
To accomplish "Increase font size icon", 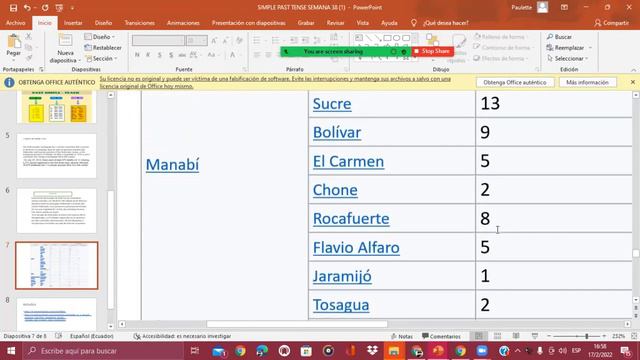I will pyautogui.click(x=214, y=40).
